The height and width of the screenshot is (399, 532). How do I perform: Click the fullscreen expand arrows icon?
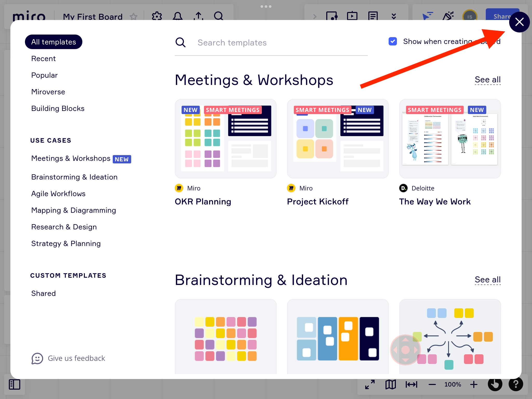coord(370,384)
